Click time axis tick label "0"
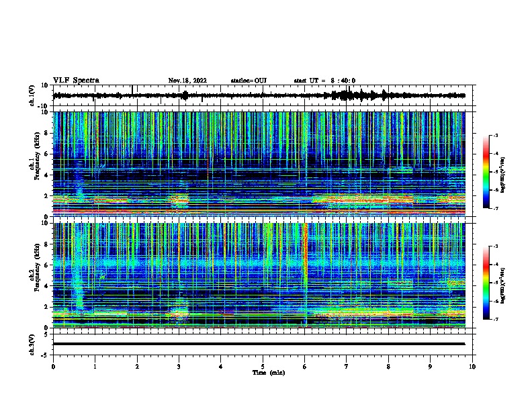This screenshot has height=411, width=532. [53, 367]
